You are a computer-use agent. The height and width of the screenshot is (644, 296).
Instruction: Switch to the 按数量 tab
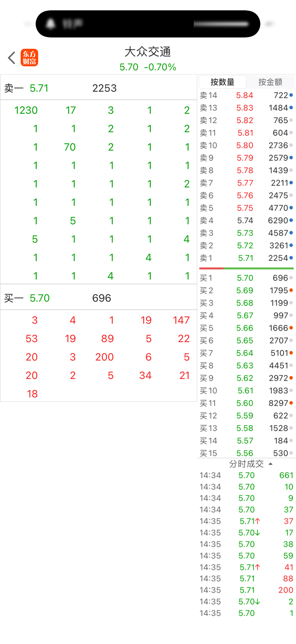click(x=222, y=82)
